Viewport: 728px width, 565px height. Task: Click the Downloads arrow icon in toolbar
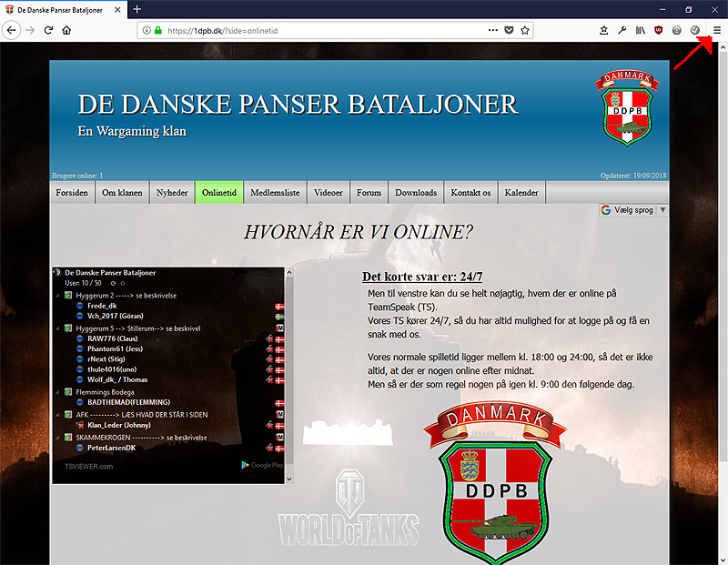[604, 30]
